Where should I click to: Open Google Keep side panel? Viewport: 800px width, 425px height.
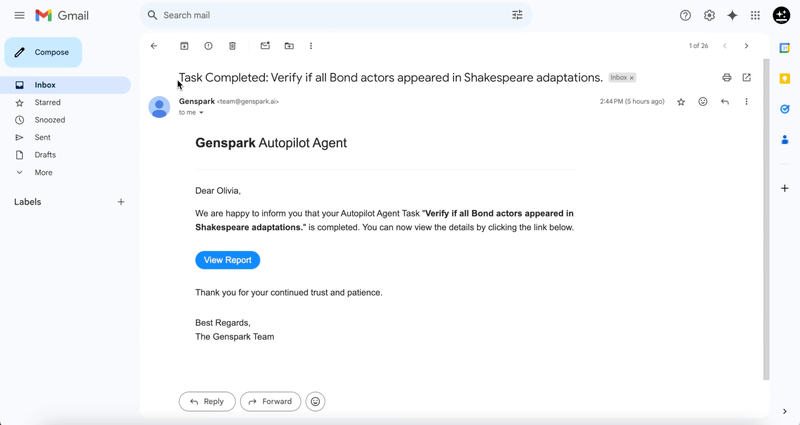[x=785, y=79]
